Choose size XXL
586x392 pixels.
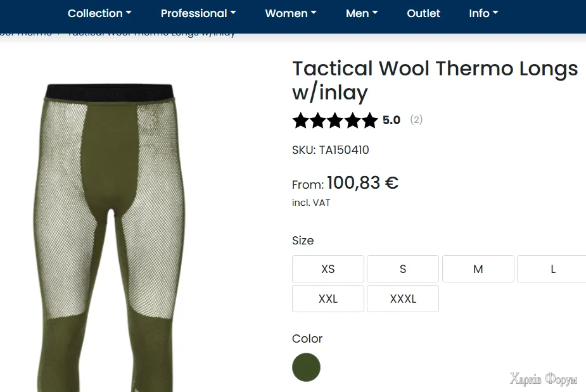(328, 299)
